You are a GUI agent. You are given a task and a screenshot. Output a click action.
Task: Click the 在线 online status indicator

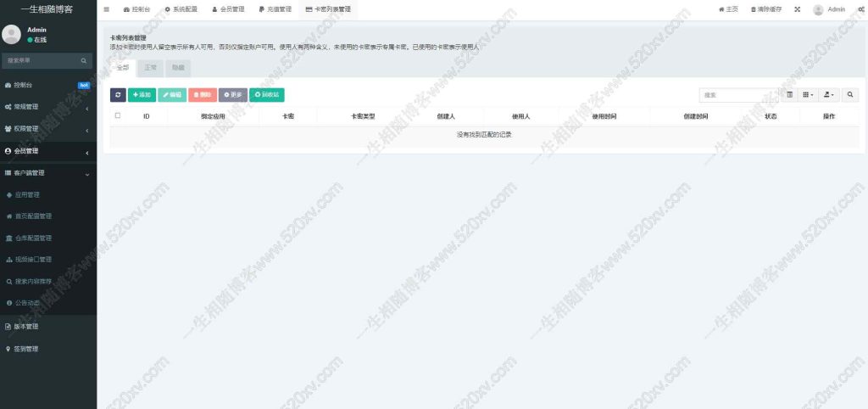click(x=37, y=40)
